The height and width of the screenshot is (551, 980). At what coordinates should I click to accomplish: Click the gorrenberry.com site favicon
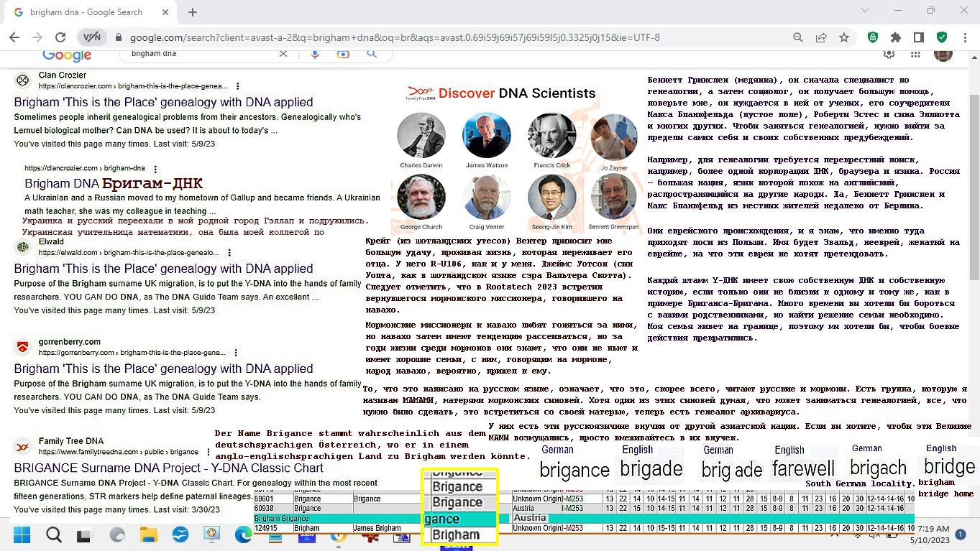(x=23, y=347)
